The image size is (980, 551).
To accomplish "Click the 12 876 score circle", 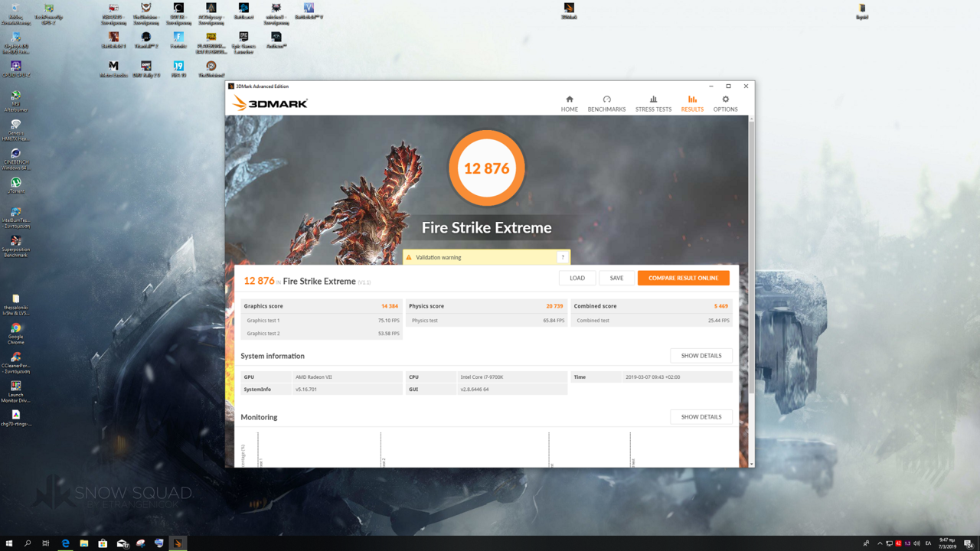I will coord(487,168).
